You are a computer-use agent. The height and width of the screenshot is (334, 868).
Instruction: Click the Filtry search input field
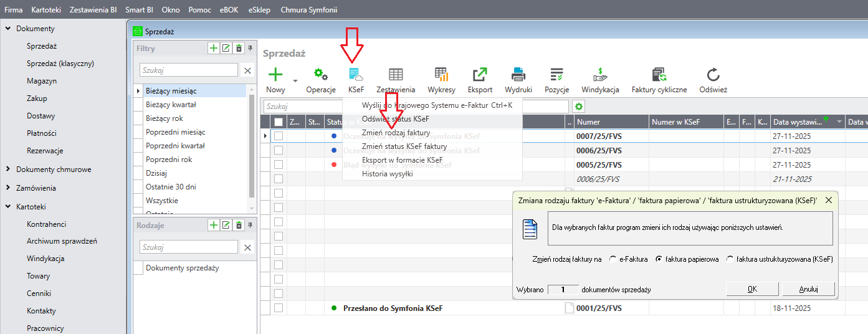188,70
